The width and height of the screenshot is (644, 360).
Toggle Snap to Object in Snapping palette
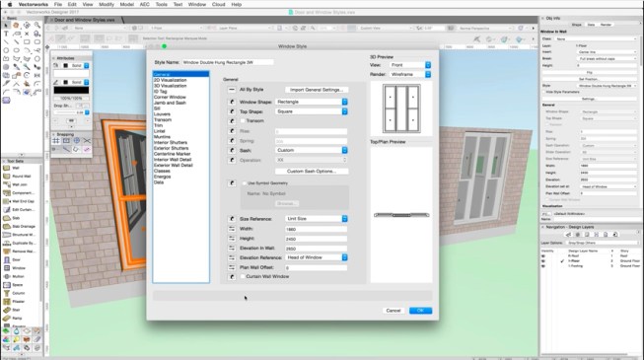point(66,140)
